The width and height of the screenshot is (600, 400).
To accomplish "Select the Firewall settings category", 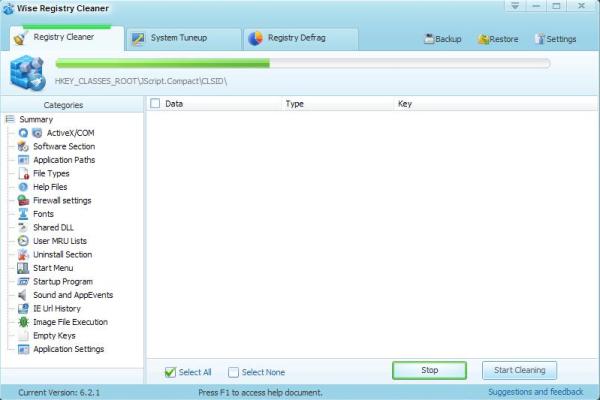I will 62,201.
